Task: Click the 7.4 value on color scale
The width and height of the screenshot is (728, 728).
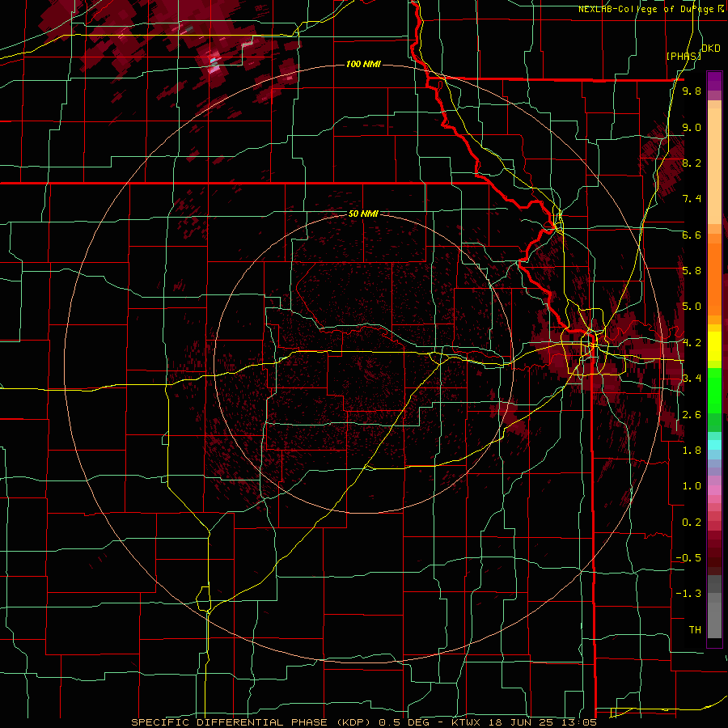Action: point(692,199)
